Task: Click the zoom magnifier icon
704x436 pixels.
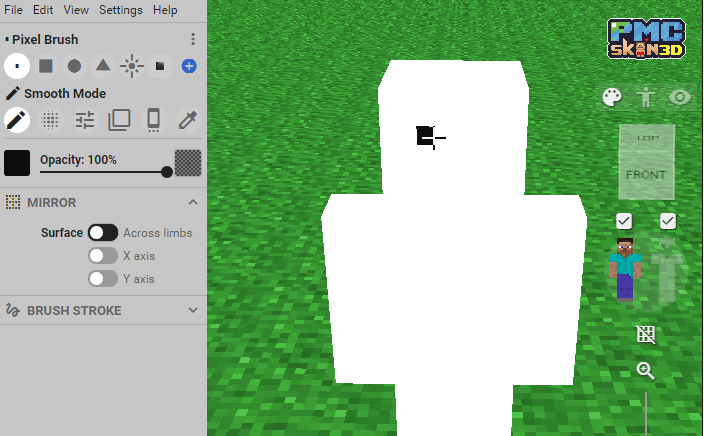Action: [645, 370]
